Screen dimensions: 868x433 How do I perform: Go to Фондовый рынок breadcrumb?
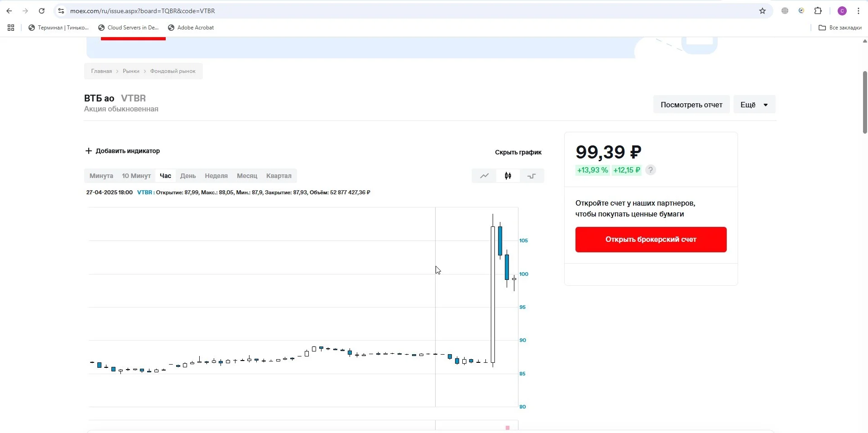click(x=173, y=71)
